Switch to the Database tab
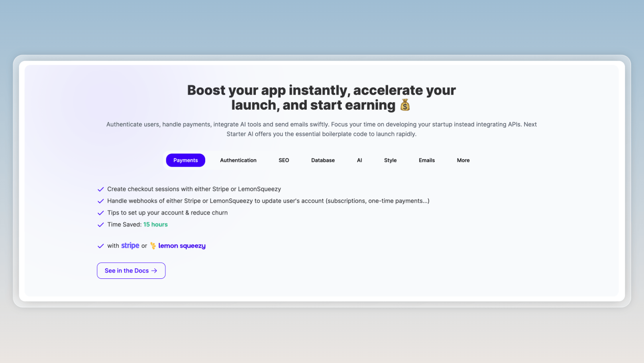This screenshot has width=644, height=363. [323, 160]
